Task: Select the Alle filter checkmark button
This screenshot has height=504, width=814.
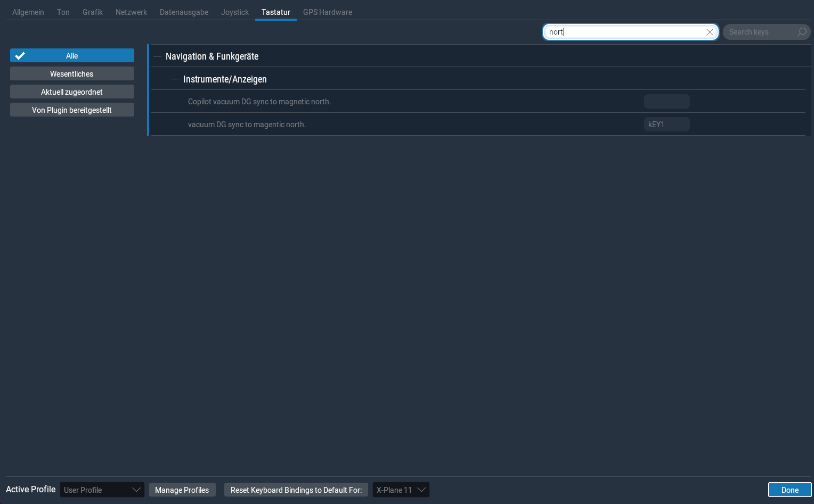Action: 72,56
